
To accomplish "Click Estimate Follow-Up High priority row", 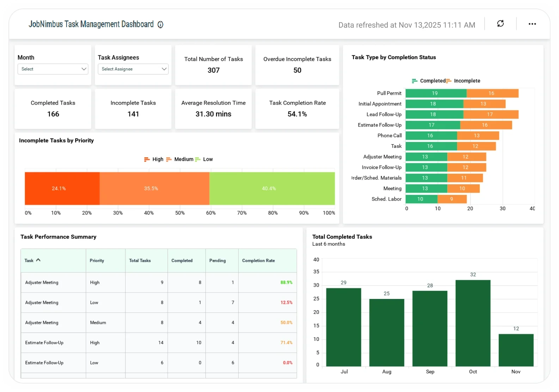I will coord(159,343).
